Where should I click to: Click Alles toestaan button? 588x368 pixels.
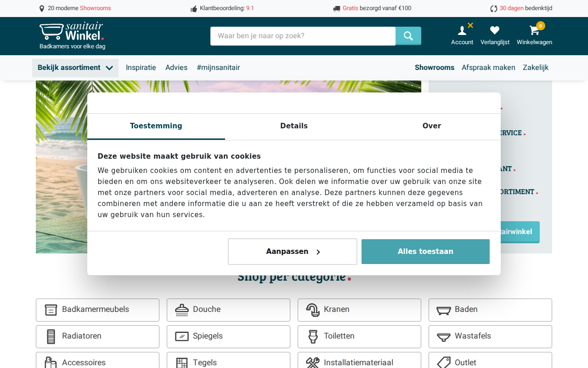(x=425, y=252)
